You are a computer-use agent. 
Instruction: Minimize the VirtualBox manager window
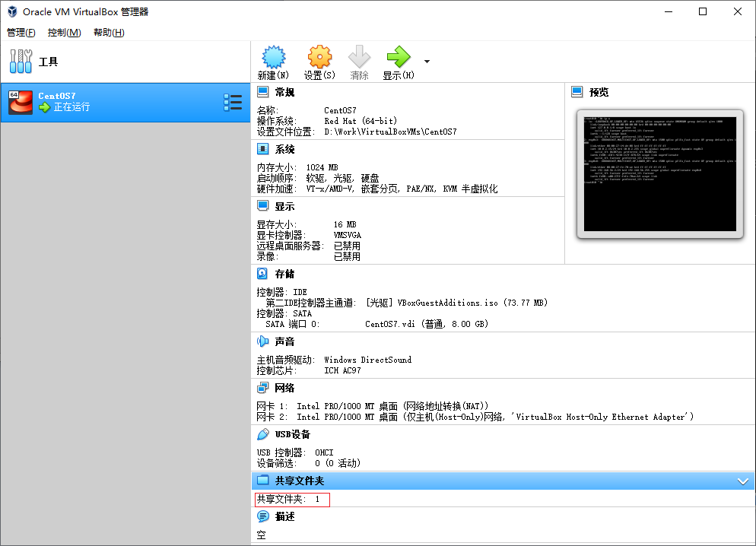tap(669, 11)
